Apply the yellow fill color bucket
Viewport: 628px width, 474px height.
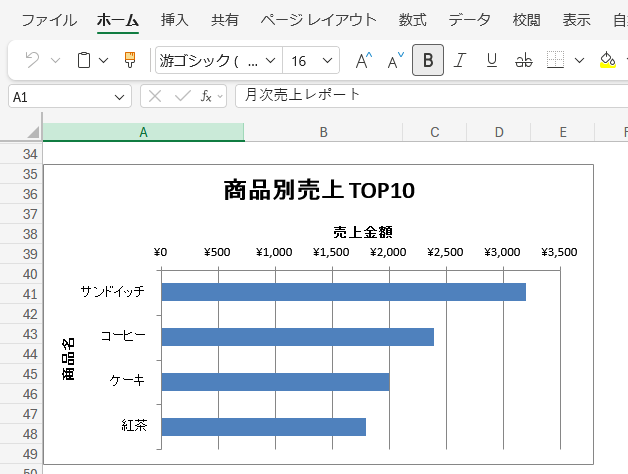tap(608, 61)
